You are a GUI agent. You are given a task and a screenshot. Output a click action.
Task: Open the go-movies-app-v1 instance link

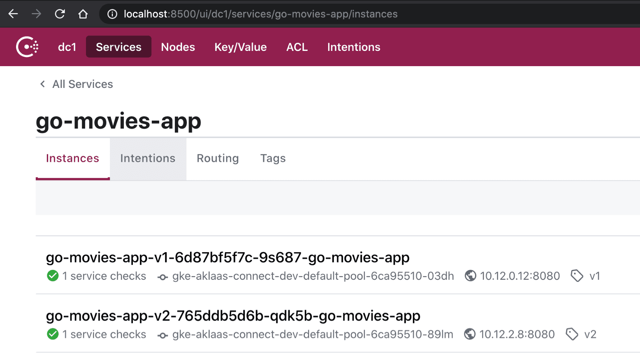click(227, 258)
